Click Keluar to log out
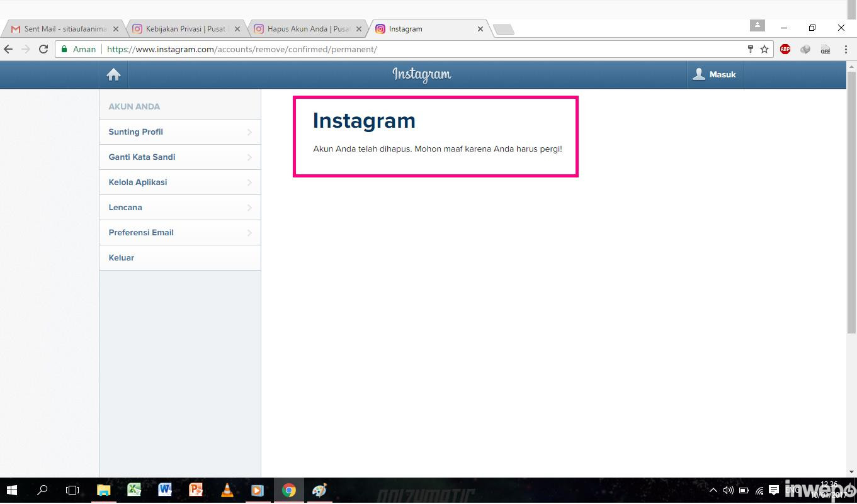Viewport: 857px width, 504px height. [x=180, y=258]
